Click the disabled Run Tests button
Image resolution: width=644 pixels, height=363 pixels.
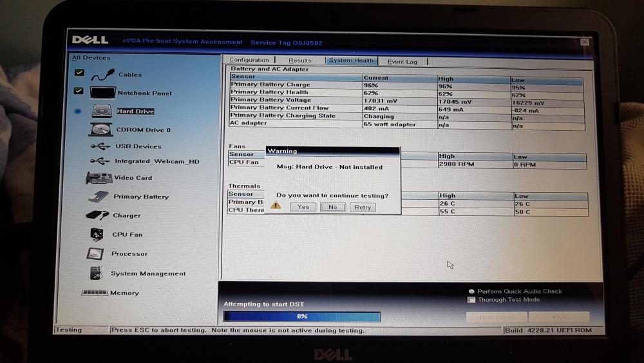pyautogui.click(x=497, y=317)
